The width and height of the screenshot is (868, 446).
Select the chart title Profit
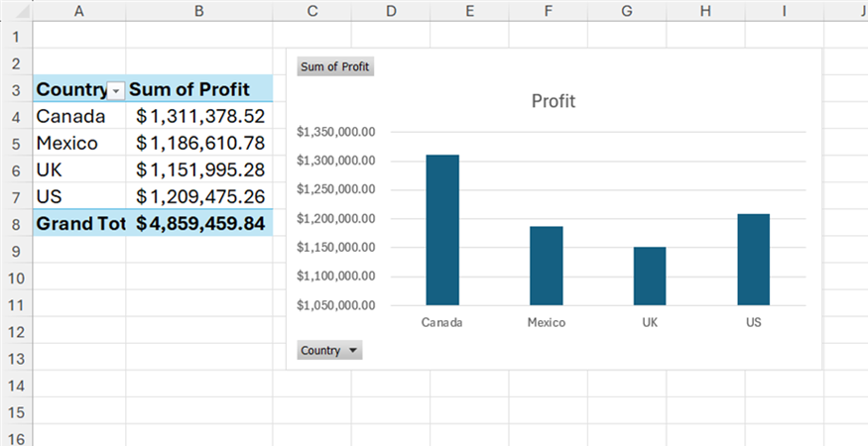coord(553,101)
